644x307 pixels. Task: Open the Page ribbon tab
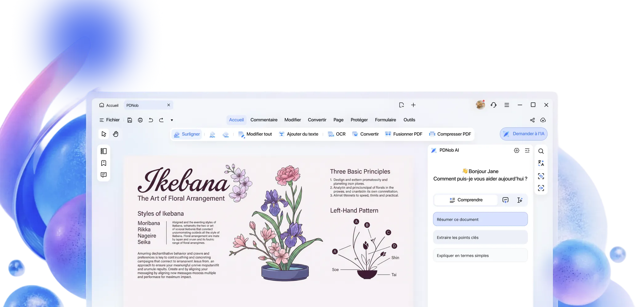coord(338,120)
